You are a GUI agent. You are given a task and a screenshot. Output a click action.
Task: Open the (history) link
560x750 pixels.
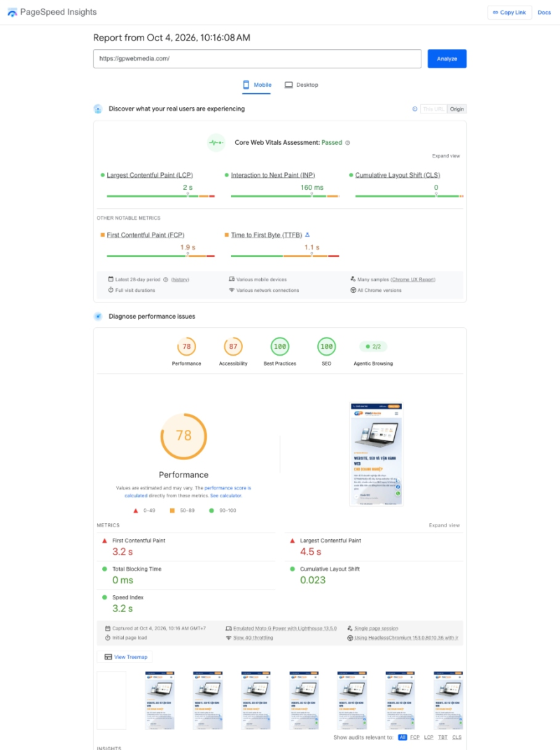(181, 280)
